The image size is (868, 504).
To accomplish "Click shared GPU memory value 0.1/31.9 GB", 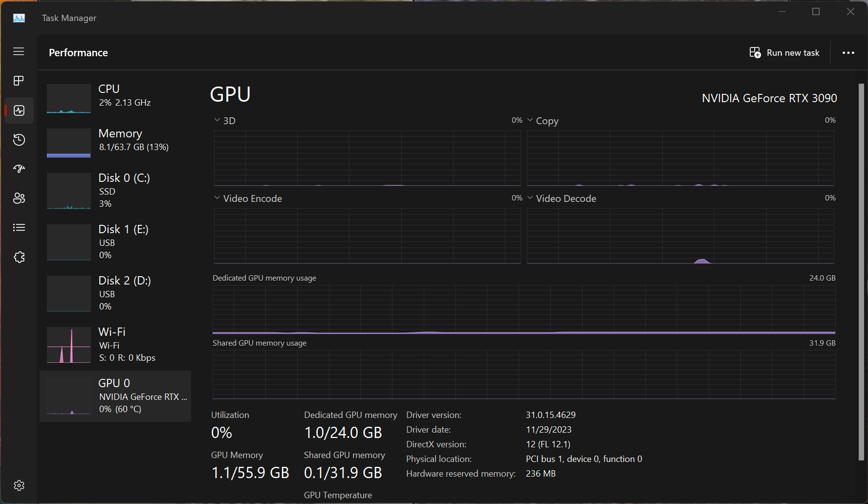I will click(x=343, y=473).
